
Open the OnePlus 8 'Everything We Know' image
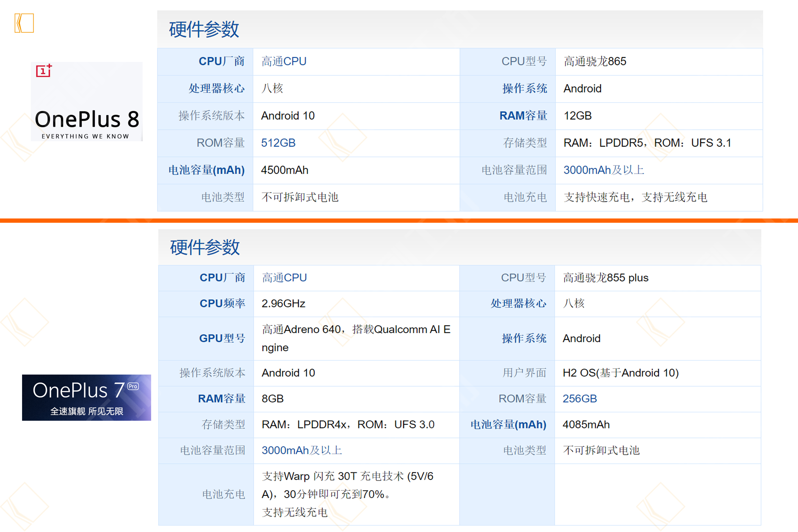(x=86, y=101)
